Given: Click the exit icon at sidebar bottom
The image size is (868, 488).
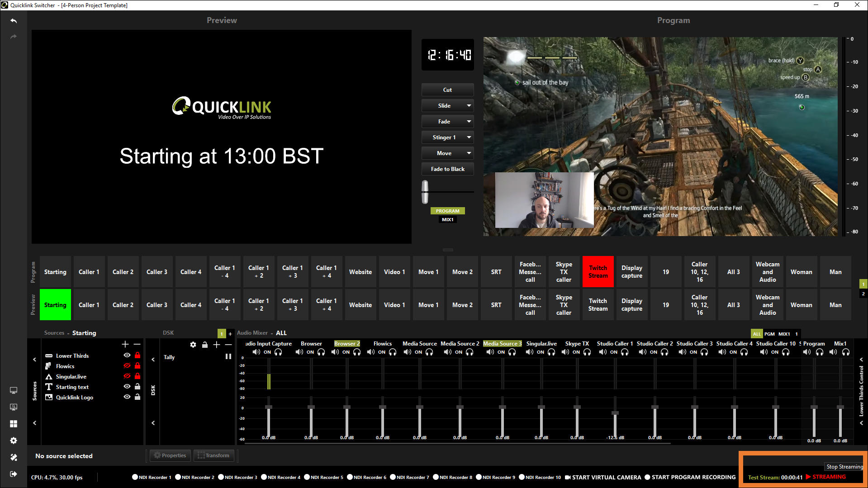Looking at the screenshot, I should pos(14,474).
